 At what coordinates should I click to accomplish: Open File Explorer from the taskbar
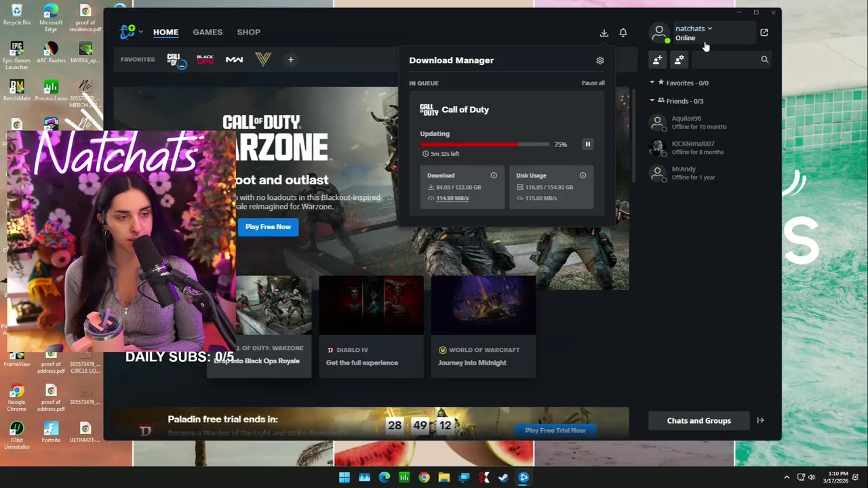tap(444, 477)
